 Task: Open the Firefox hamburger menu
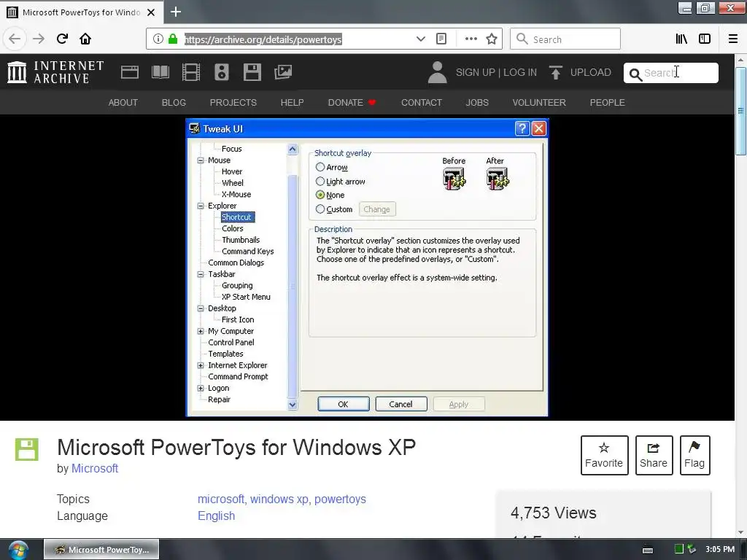point(733,39)
